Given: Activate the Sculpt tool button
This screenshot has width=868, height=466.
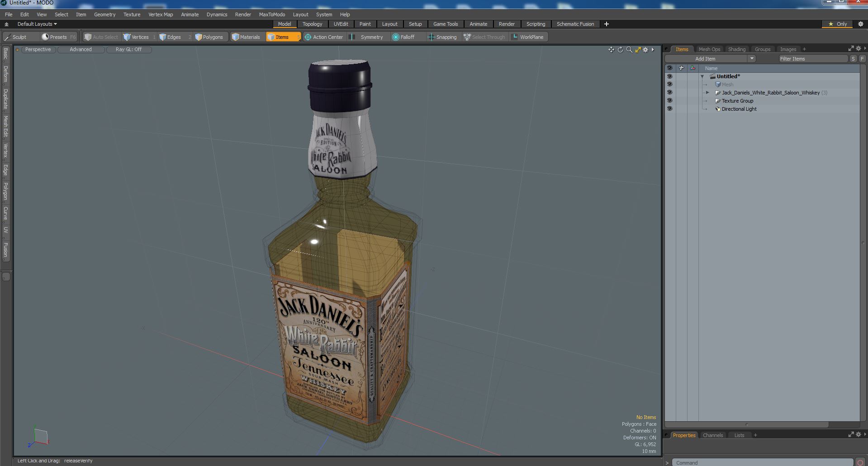Looking at the screenshot, I should click(x=20, y=37).
